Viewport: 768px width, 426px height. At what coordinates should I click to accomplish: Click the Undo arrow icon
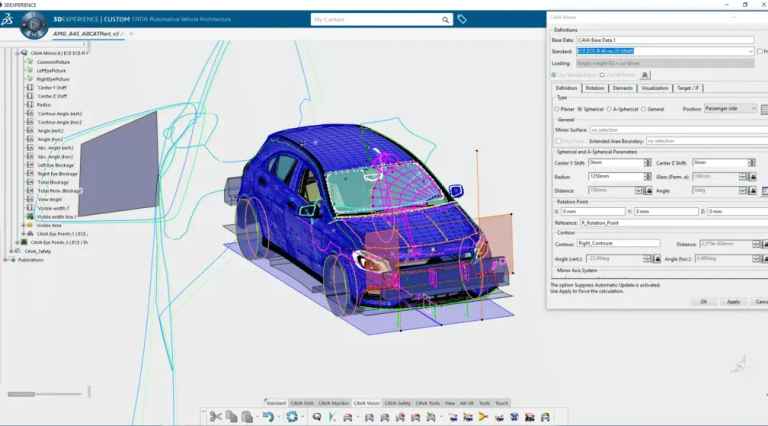coord(267,416)
